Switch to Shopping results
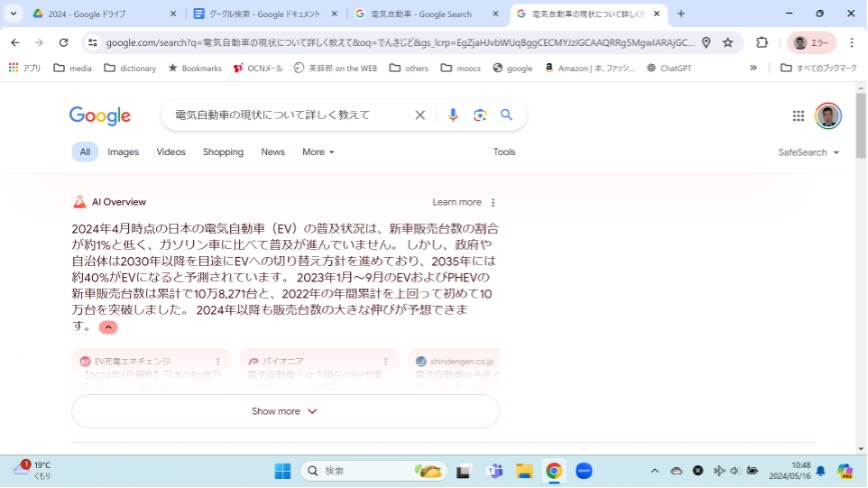868x488 pixels. coord(223,152)
